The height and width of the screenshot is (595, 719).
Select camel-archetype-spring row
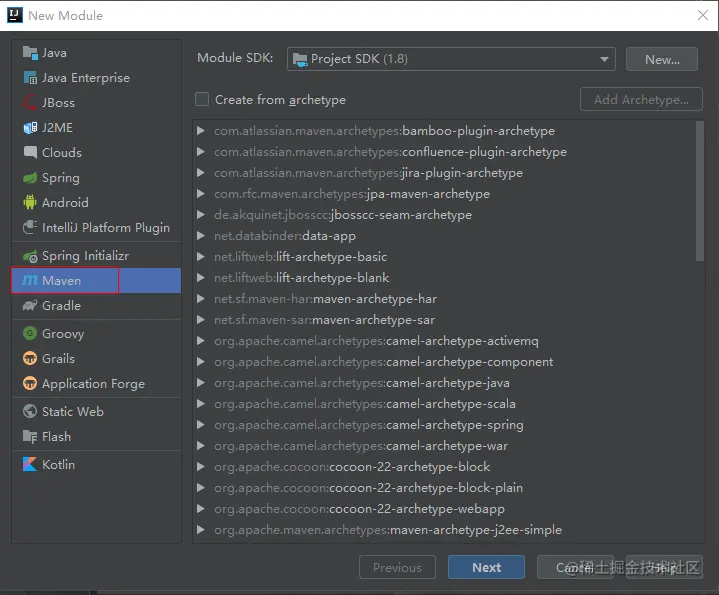pyautogui.click(x=444, y=425)
